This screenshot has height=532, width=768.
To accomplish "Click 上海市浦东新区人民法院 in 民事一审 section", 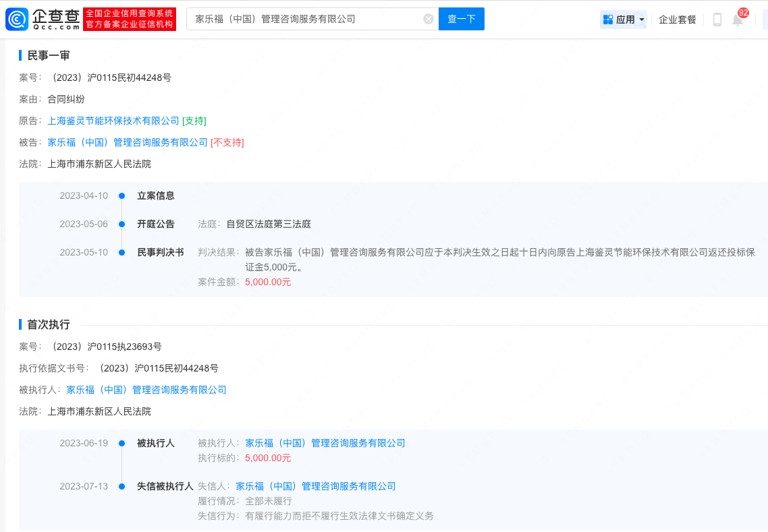I will [99, 164].
